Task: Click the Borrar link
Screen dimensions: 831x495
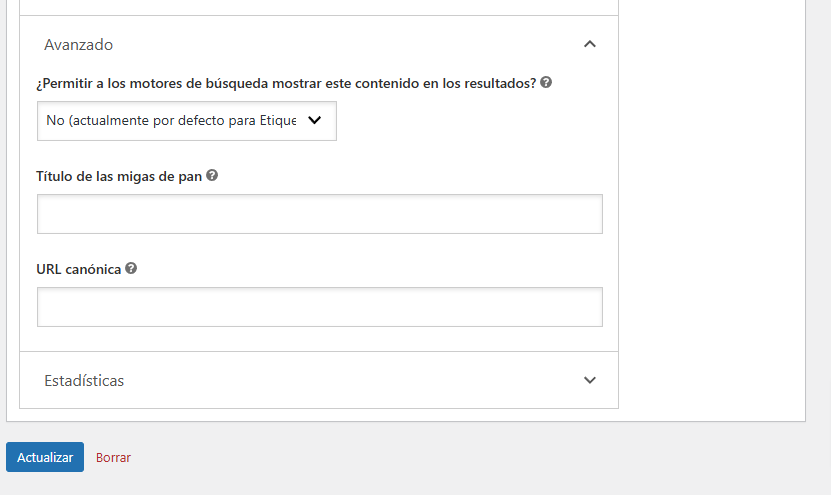Action: [113, 457]
